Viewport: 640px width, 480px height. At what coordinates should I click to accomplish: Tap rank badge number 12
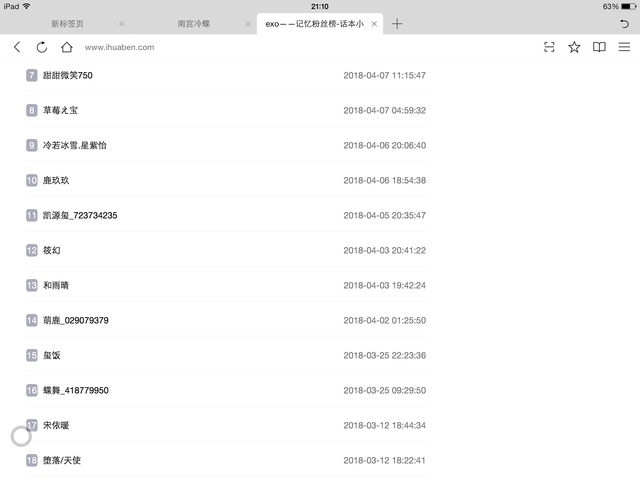click(x=32, y=251)
